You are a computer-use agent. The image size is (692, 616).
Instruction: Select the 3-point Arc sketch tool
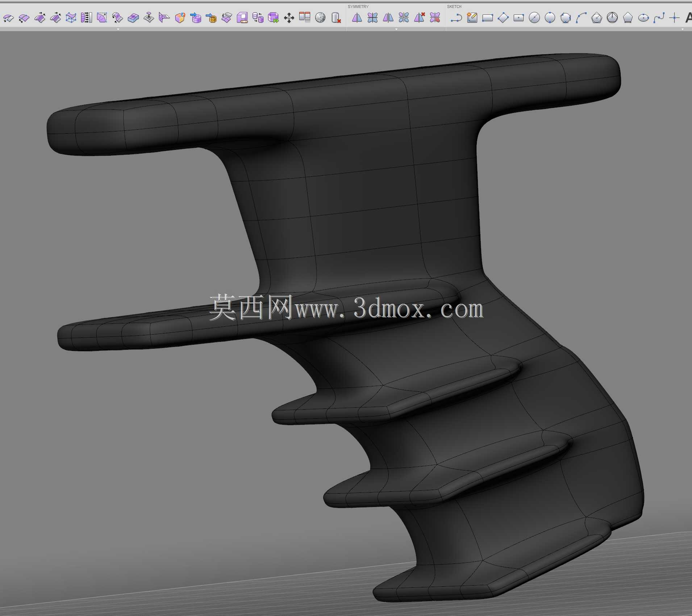[581, 17]
